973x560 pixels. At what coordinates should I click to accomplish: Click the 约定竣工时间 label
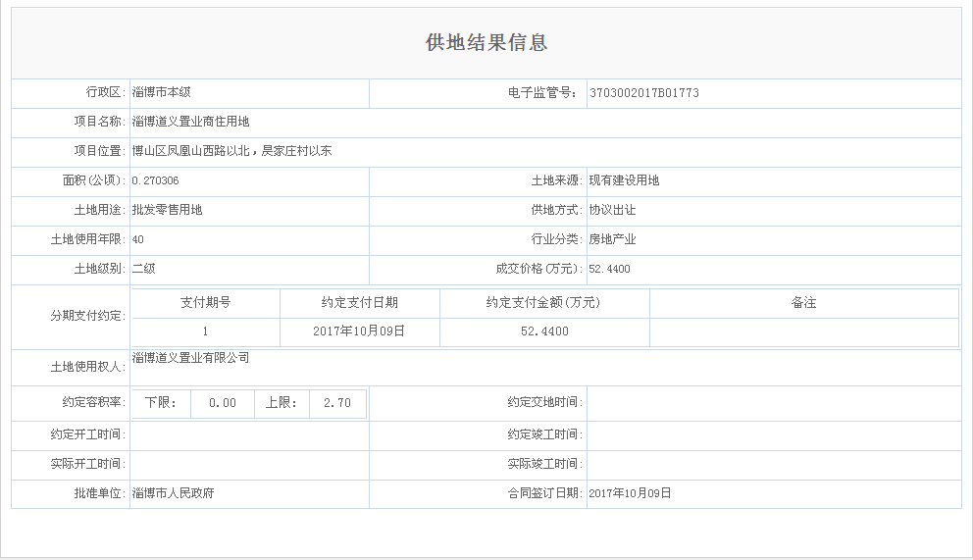click(544, 434)
